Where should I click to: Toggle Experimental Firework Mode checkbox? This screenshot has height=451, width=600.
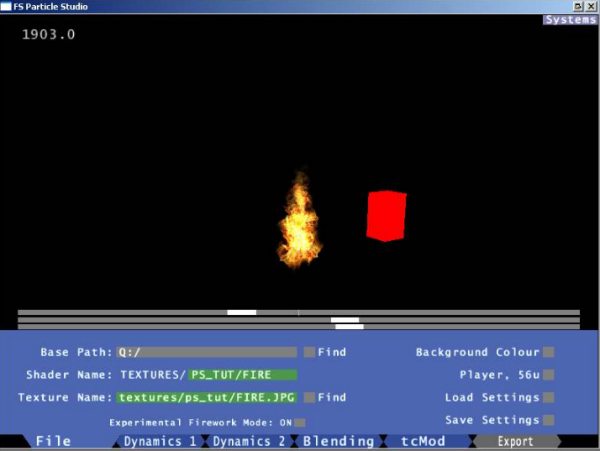pos(300,423)
